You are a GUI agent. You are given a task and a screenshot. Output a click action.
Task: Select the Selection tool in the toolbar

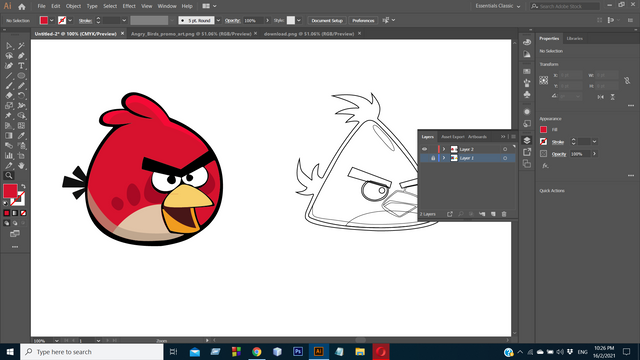pyautogui.click(x=9, y=46)
